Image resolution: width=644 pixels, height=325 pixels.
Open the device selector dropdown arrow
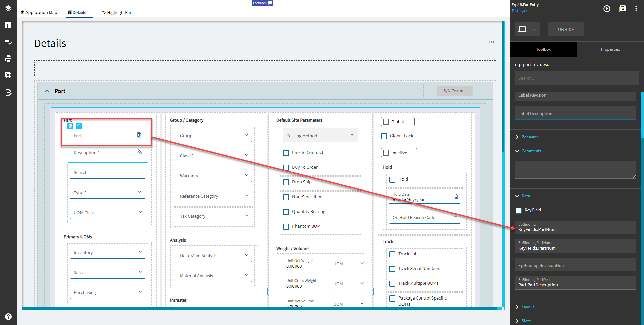point(535,30)
